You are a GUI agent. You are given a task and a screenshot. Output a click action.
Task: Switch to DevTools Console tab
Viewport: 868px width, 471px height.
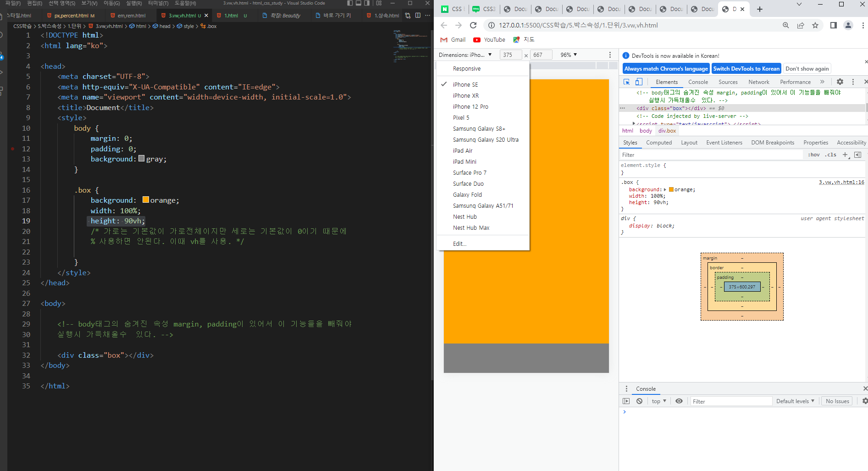click(698, 82)
